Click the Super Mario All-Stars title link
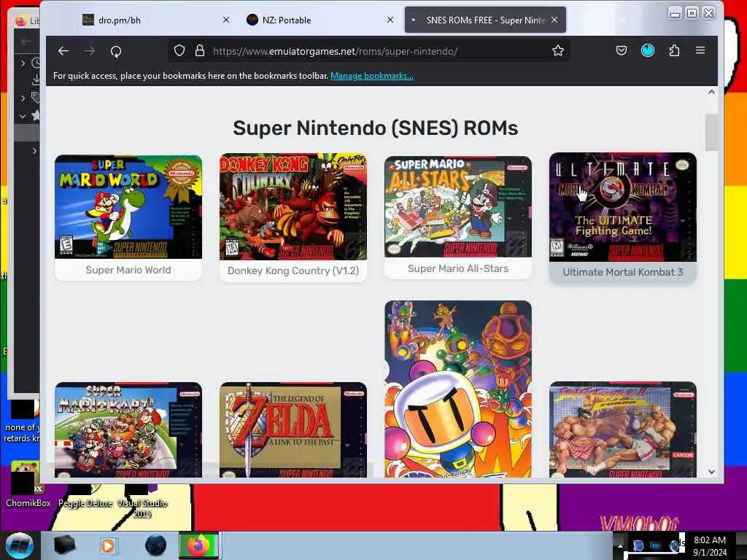Screen dimensions: 747x560 coord(458,268)
